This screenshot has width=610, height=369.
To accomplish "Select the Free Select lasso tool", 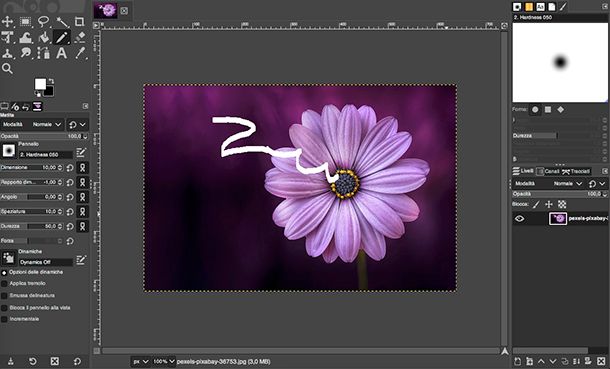I will point(44,21).
